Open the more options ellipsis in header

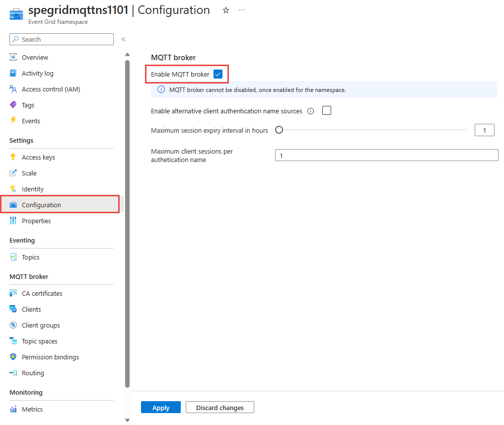(242, 10)
